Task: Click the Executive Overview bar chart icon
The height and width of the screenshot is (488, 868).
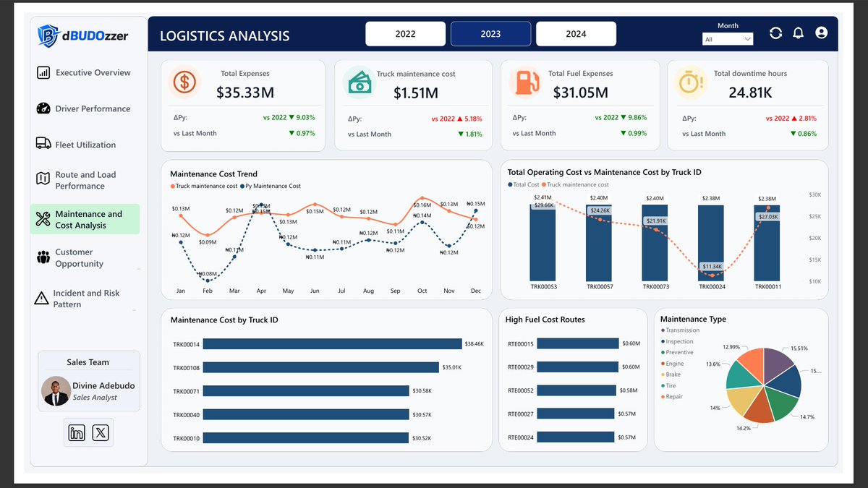Action: (x=43, y=73)
